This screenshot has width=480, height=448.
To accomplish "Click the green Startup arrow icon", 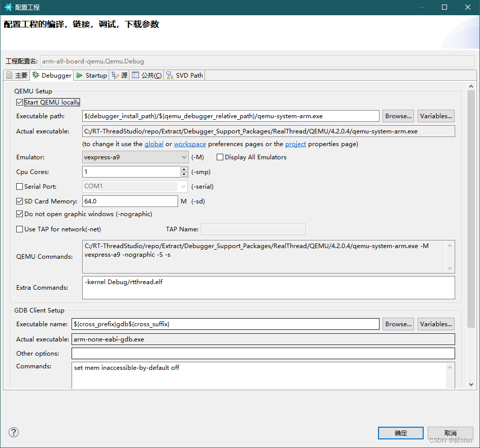I will [80, 75].
